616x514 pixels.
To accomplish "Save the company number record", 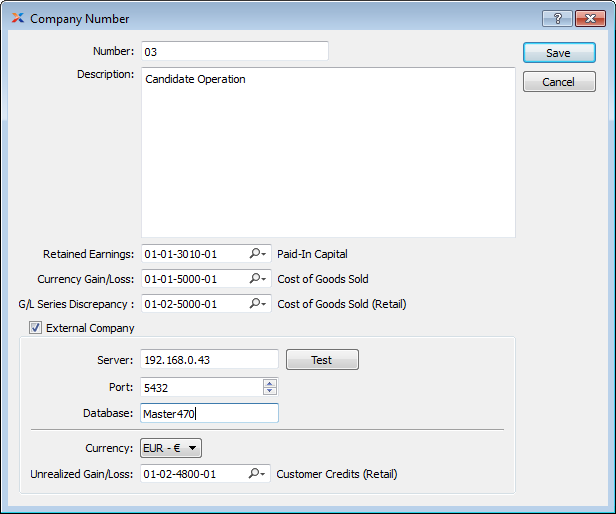I will 558,53.
